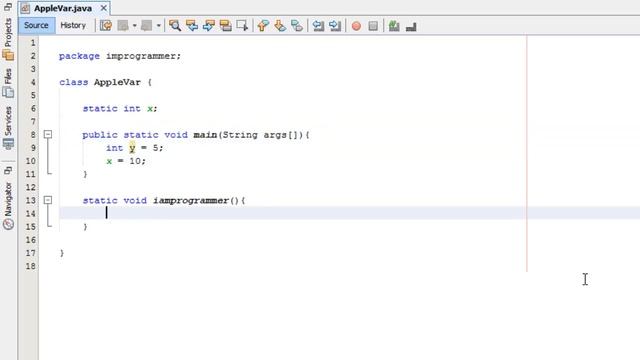Click line number 8 in gutter
Screen dimensions: 640x360
coord(33,135)
